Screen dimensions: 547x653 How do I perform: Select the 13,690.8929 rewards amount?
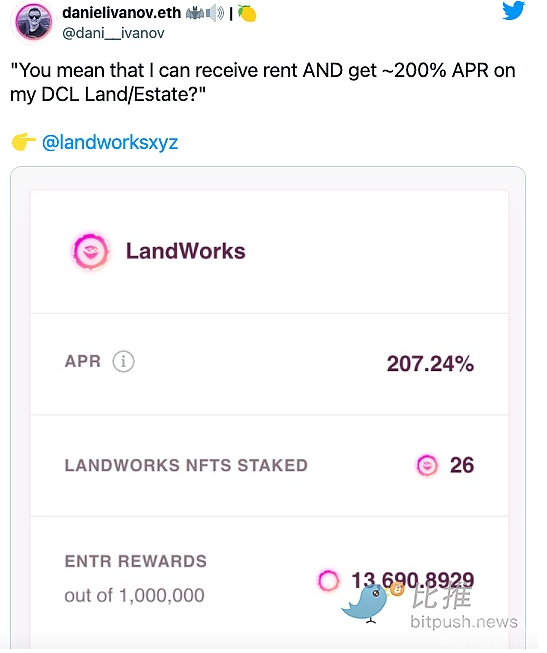pyautogui.click(x=413, y=580)
